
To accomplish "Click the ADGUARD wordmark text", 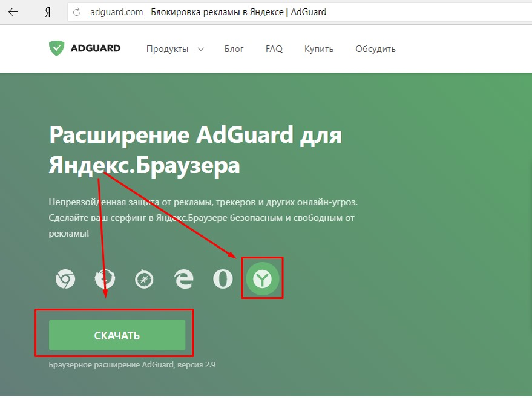I will (96, 48).
